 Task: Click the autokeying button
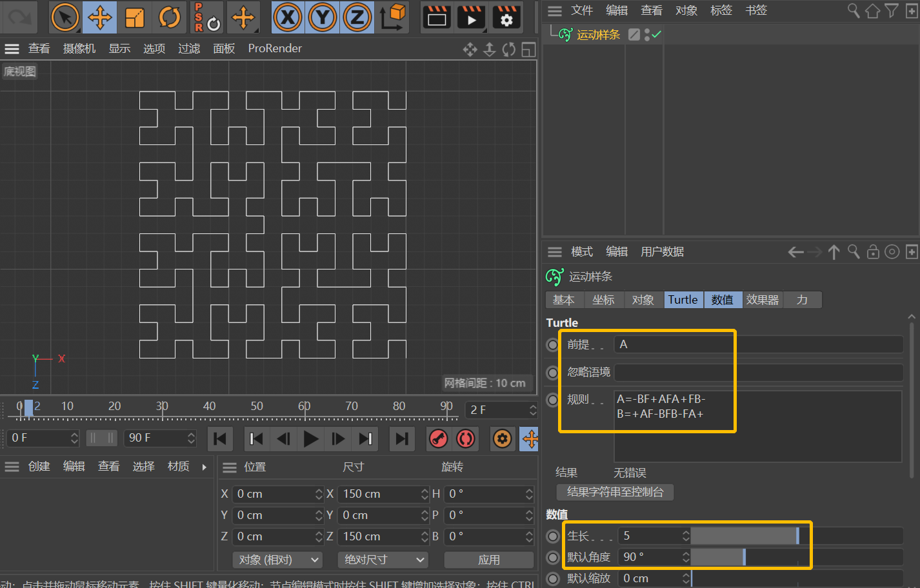click(465, 439)
